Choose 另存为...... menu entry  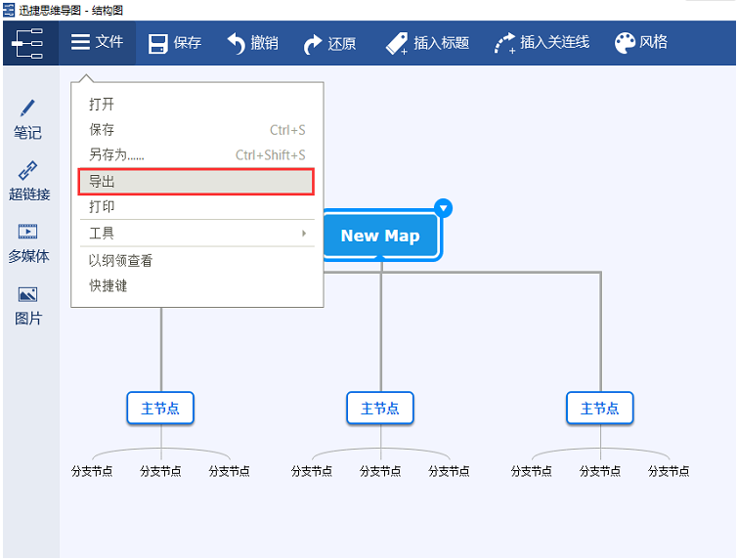196,154
